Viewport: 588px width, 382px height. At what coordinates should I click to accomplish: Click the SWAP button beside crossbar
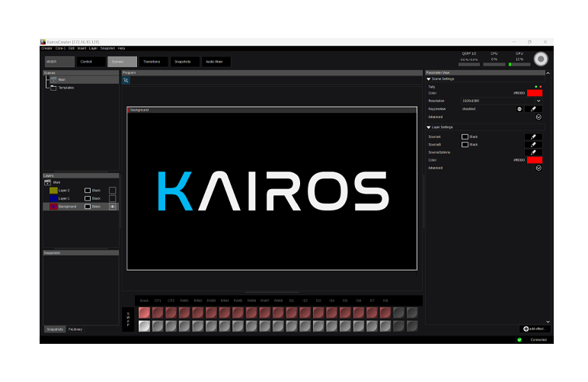click(128, 319)
